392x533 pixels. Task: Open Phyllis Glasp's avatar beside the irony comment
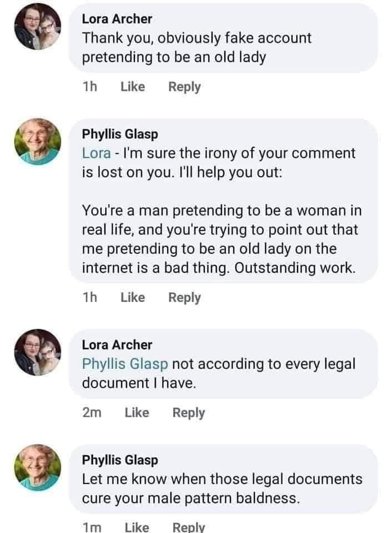[x=37, y=142]
